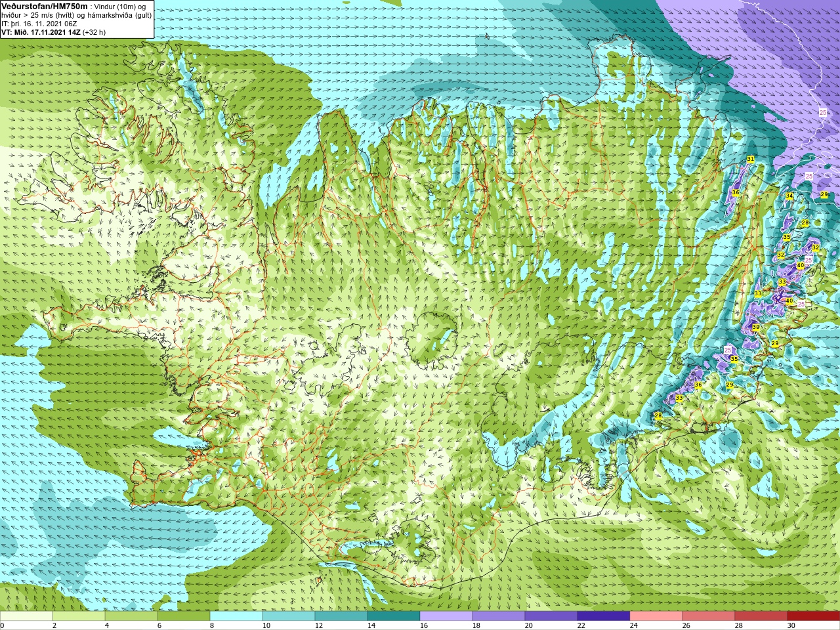
Task: Click the legend scale number 18
Action: pyautogui.click(x=476, y=625)
